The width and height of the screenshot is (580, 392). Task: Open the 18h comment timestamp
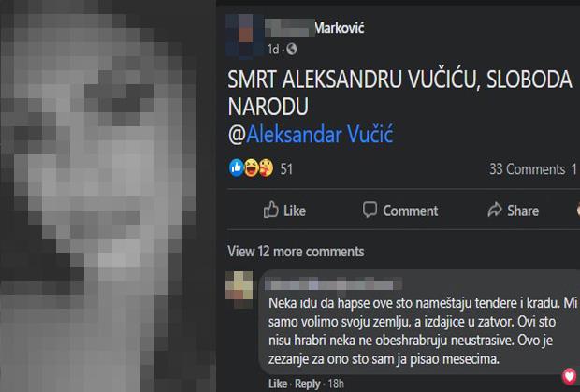coord(336,384)
